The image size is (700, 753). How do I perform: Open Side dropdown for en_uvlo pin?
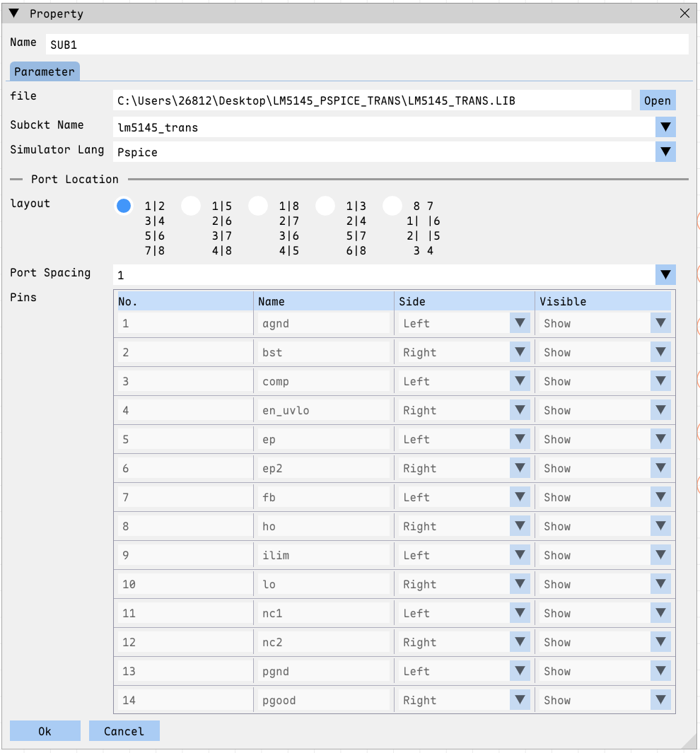pyautogui.click(x=520, y=410)
